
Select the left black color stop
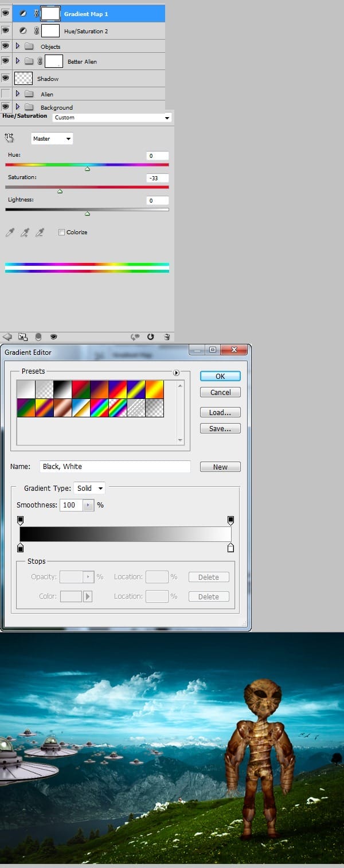click(x=21, y=548)
